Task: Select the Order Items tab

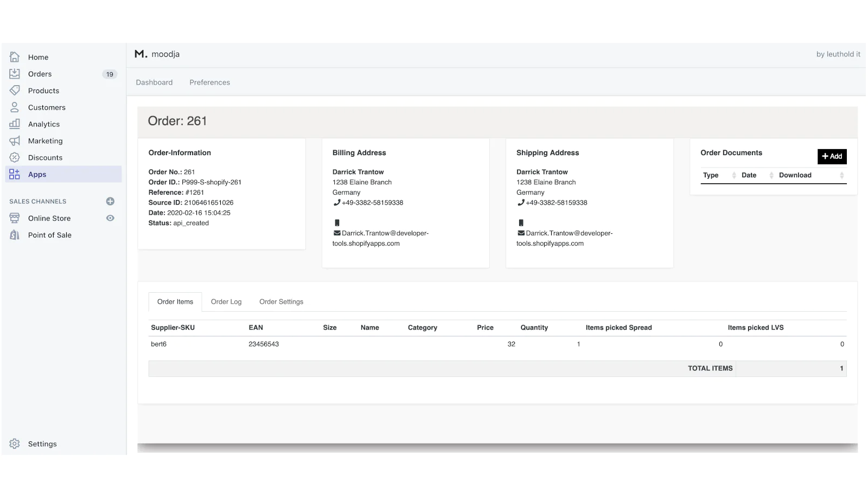Action: tap(175, 302)
